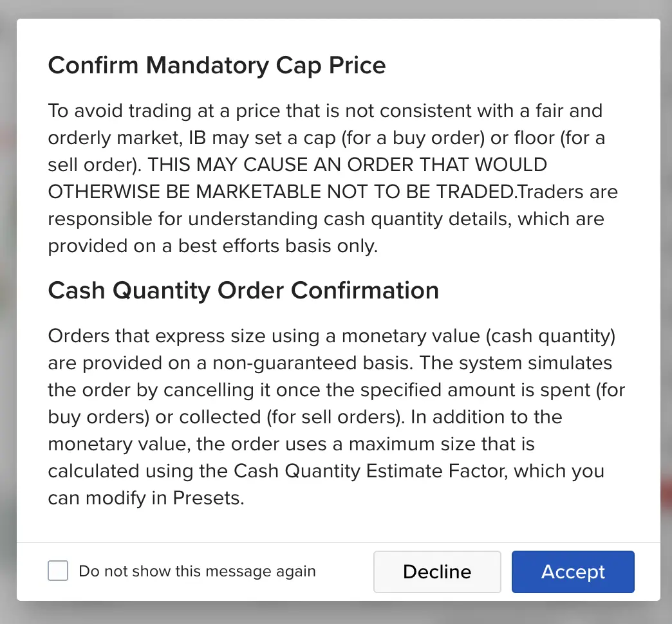Click the "non-guaranteed basis" phrase
Viewport: 672px width, 624px height.
pos(313,363)
